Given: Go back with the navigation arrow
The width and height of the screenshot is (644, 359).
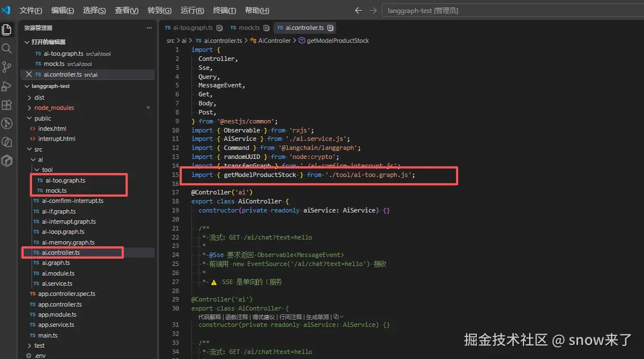Looking at the screenshot, I should click(x=359, y=11).
